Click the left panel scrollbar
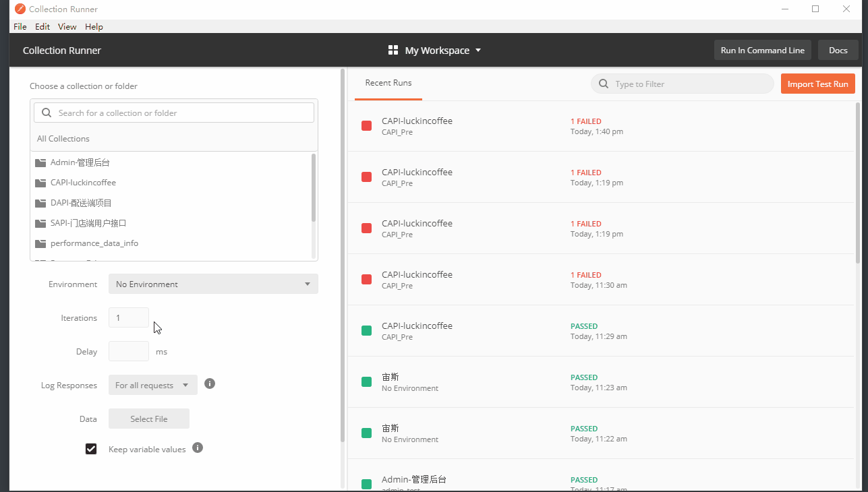Viewport: 868px width, 492px height. (343, 255)
